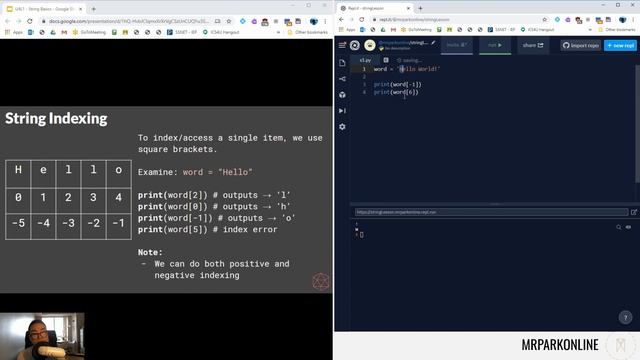Click the invite button in Replit
Image resolution: width=640 pixels, height=360 pixels.
(x=456, y=45)
